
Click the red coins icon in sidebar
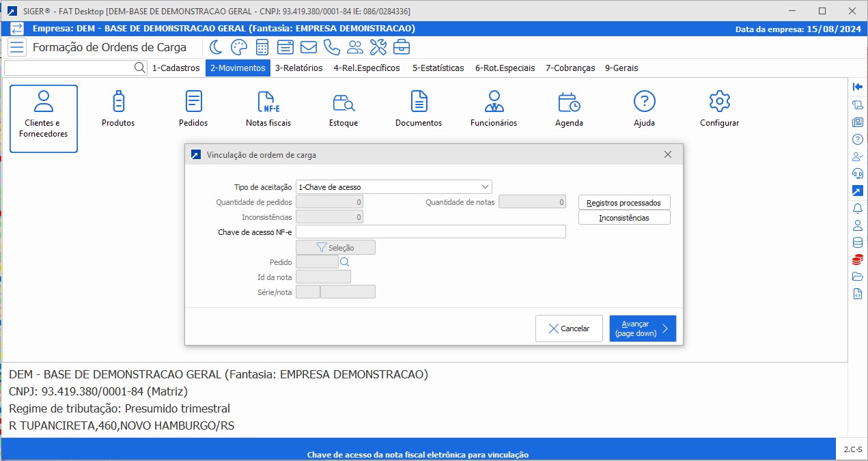858,260
